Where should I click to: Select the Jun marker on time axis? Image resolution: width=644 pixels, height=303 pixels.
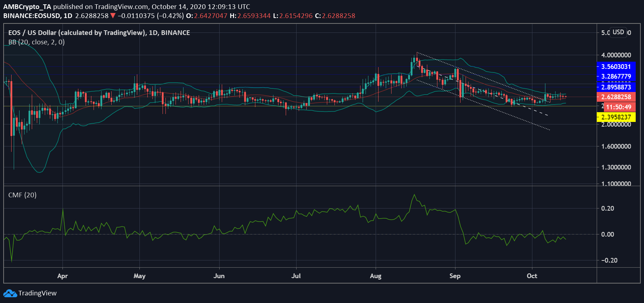point(219,276)
